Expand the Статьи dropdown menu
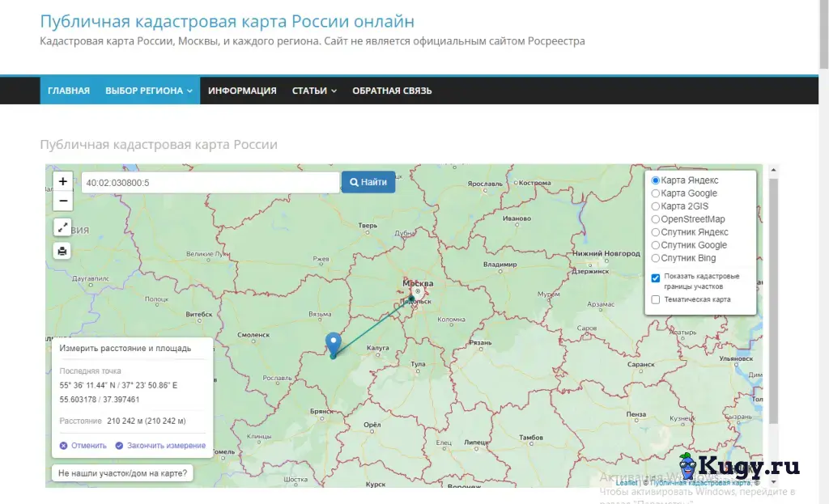The width and height of the screenshot is (829, 504). tap(314, 91)
